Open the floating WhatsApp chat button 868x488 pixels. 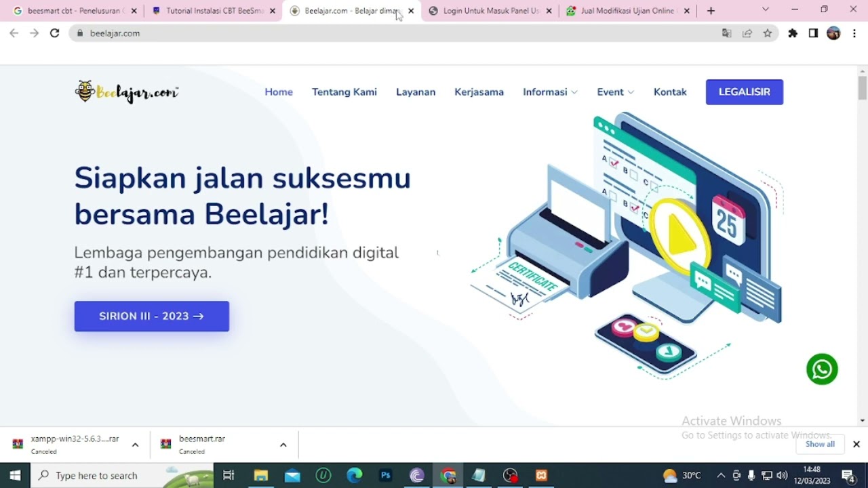[x=822, y=369]
